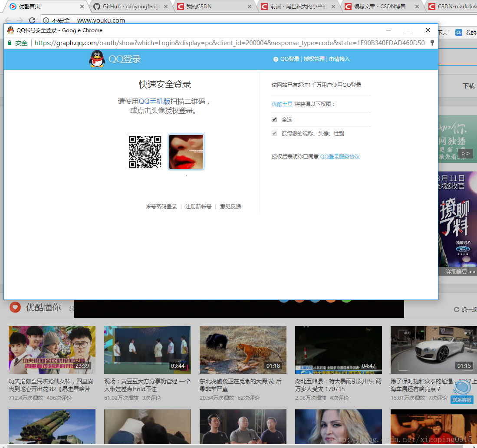This screenshot has height=448, width=477.
Task: Click the help question mark icon beside QQ登录
Action: [x=276, y=59]
